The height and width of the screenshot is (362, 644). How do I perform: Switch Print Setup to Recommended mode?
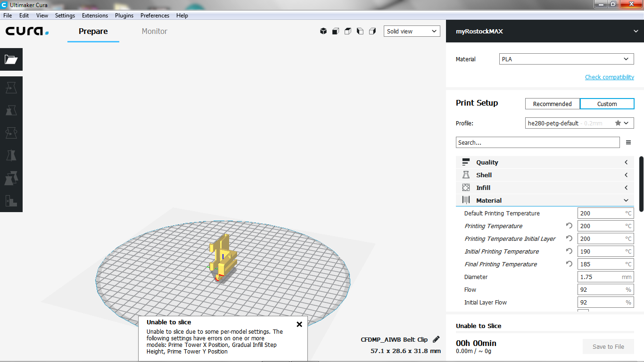552,104
